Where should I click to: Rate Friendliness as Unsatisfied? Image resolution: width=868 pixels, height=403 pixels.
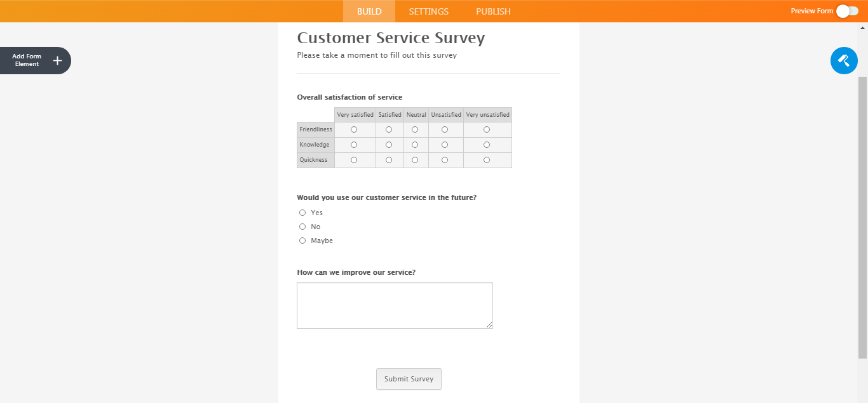click(x=445, y=129)
